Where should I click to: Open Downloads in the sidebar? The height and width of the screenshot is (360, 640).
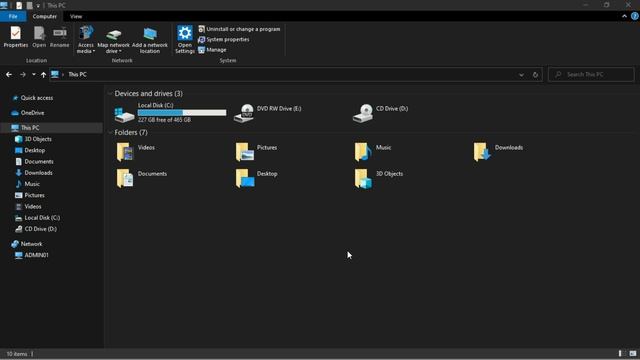tap(38, 173)
